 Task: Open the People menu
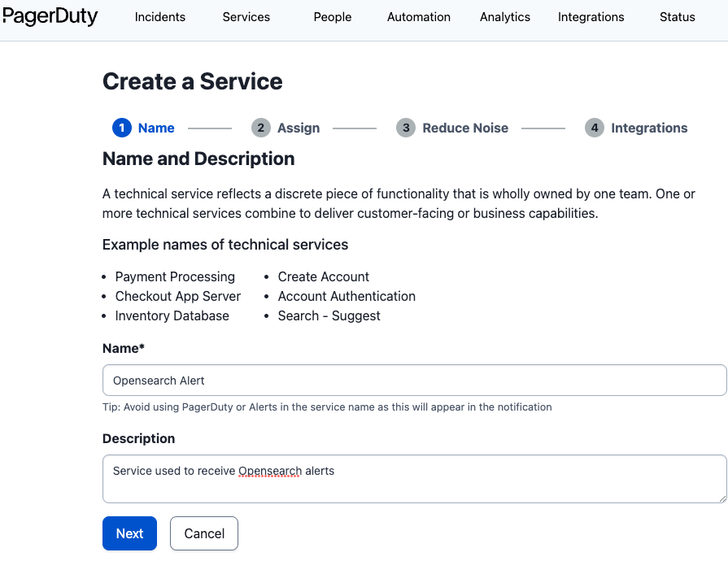click(333, 17)
